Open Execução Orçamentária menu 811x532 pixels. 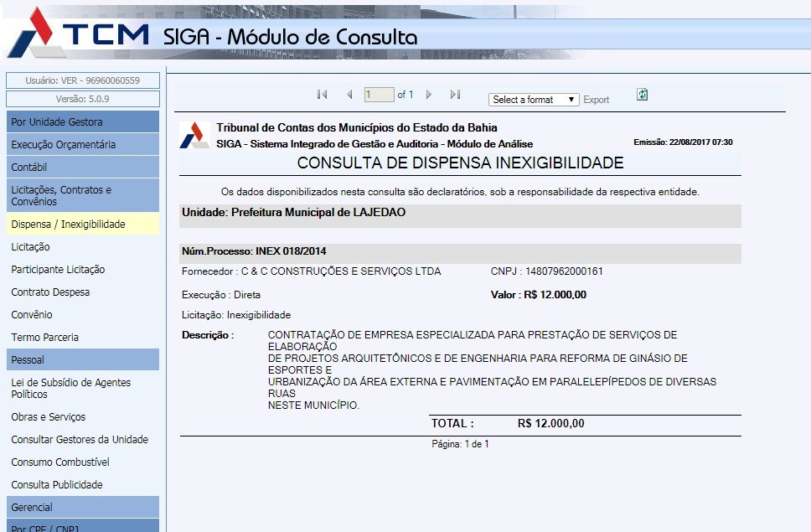(82, 145)
